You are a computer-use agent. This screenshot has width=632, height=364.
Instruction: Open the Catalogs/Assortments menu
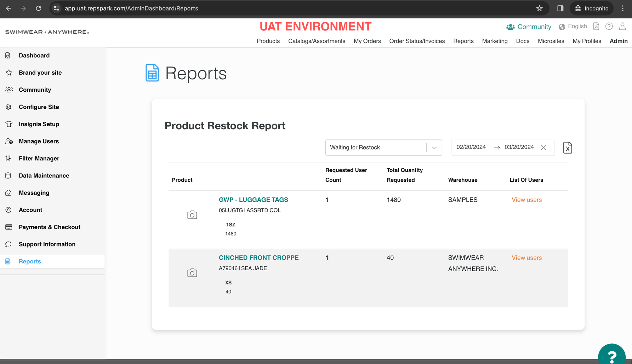tap(317, 41)
